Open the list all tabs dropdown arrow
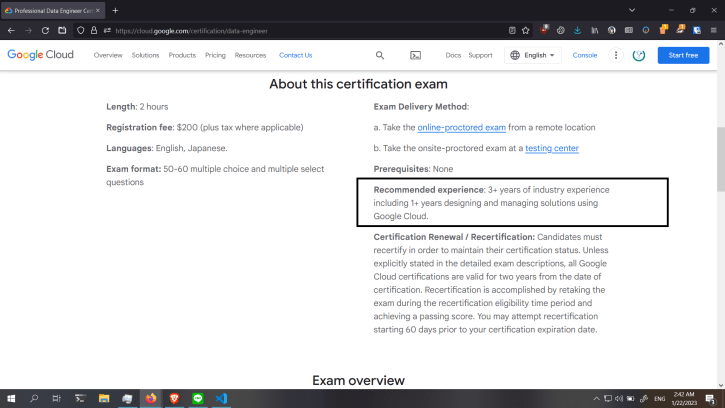 pos(632,10)
